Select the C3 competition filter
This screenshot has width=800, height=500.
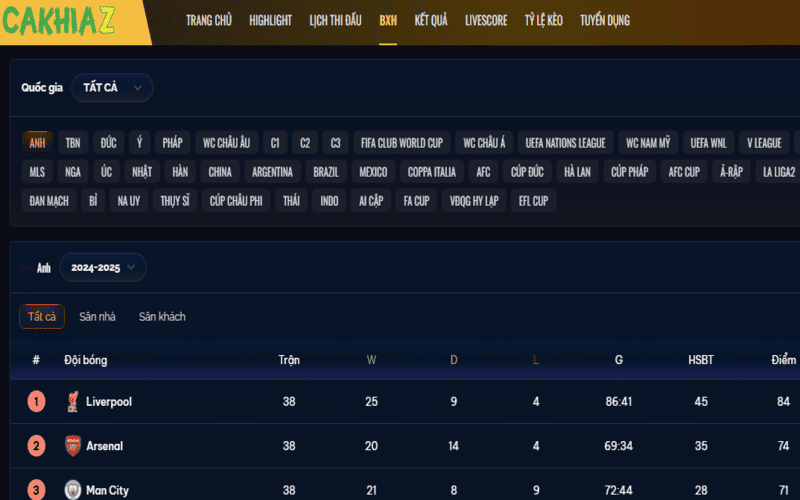pyautogui.click(x=335, y=143)
